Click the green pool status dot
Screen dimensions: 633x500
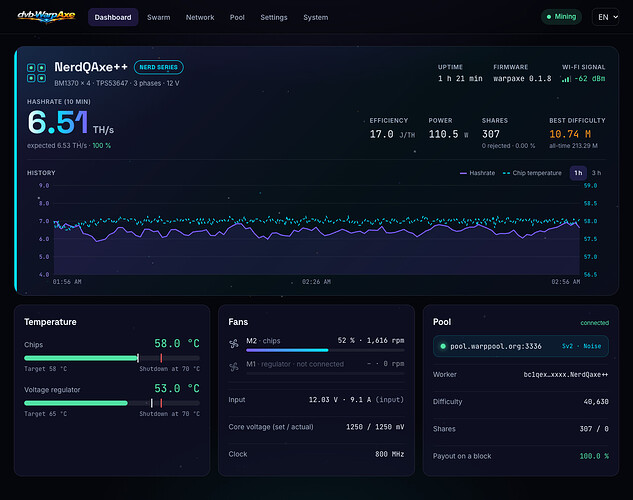tap(443, 346)
